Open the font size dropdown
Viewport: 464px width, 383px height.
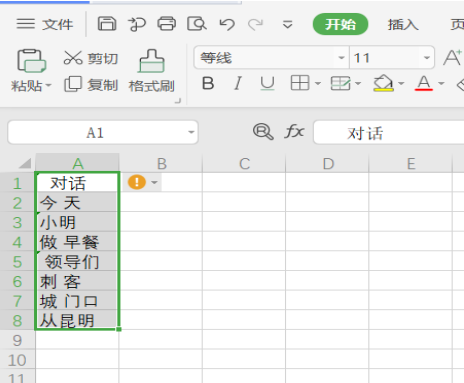(427, 58)
